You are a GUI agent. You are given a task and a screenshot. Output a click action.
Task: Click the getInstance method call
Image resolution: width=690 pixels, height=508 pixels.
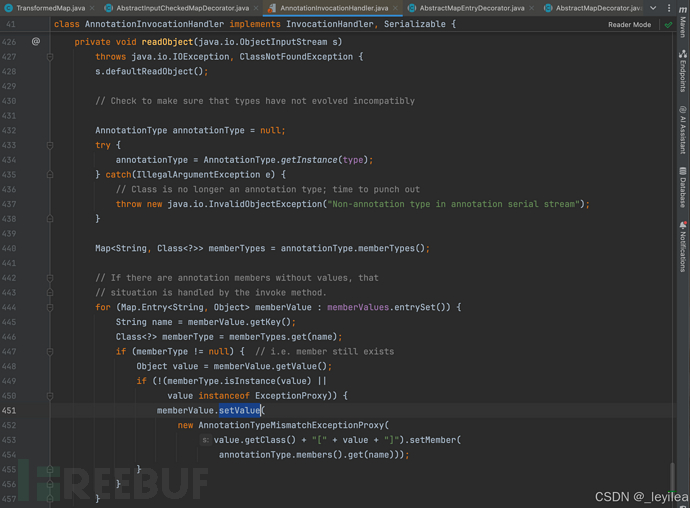[x=309, y=160]
